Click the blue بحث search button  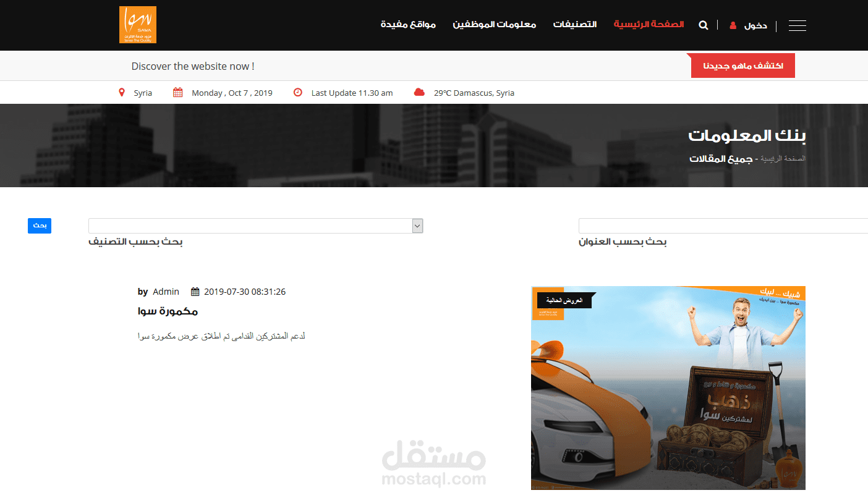pos(40,226)
